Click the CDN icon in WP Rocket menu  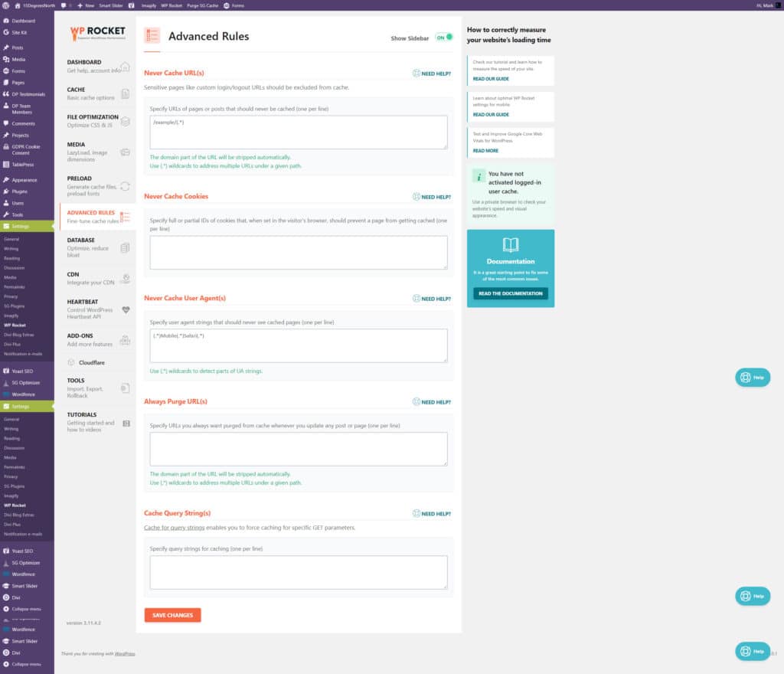click(x=126, y=279)
